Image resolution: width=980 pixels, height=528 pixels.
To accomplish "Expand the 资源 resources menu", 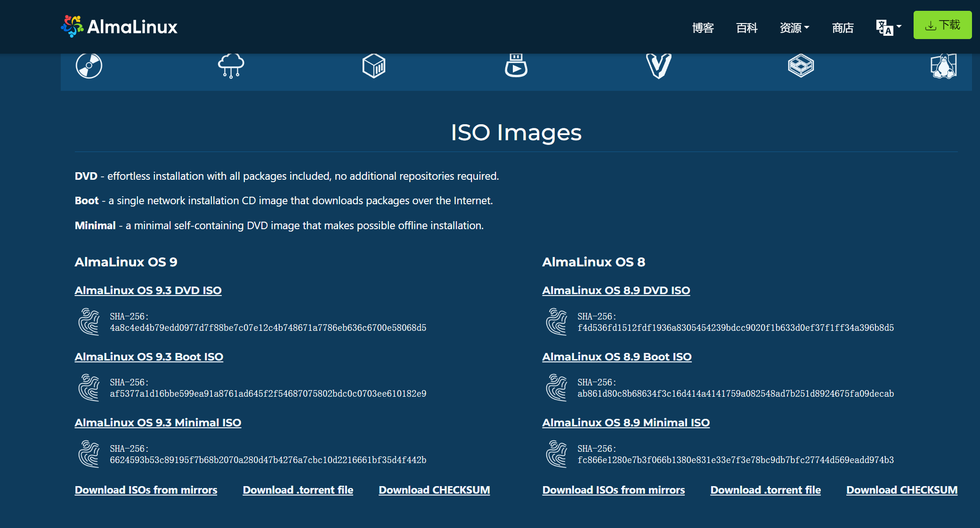I will 794,28.
